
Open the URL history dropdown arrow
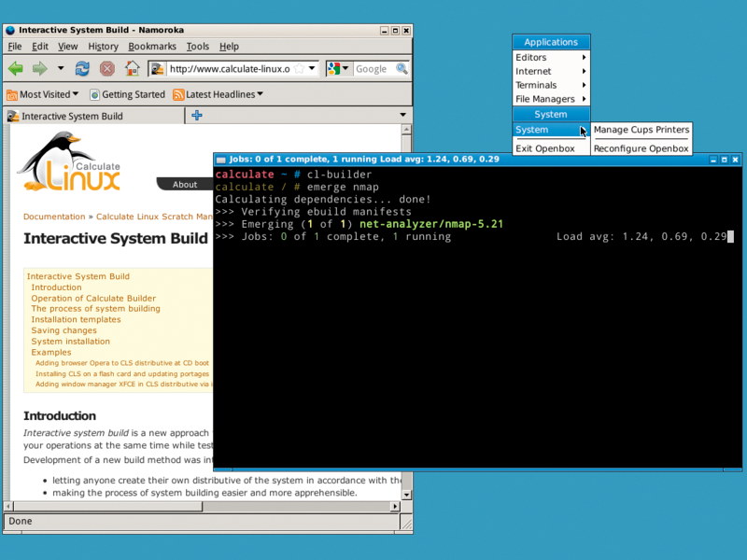pos(312,68)
